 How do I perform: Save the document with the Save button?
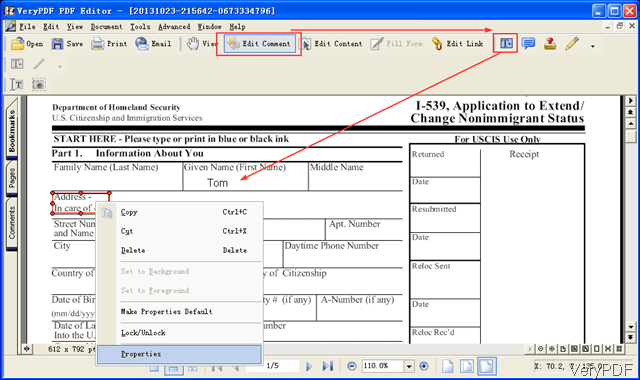coord(67,44)
